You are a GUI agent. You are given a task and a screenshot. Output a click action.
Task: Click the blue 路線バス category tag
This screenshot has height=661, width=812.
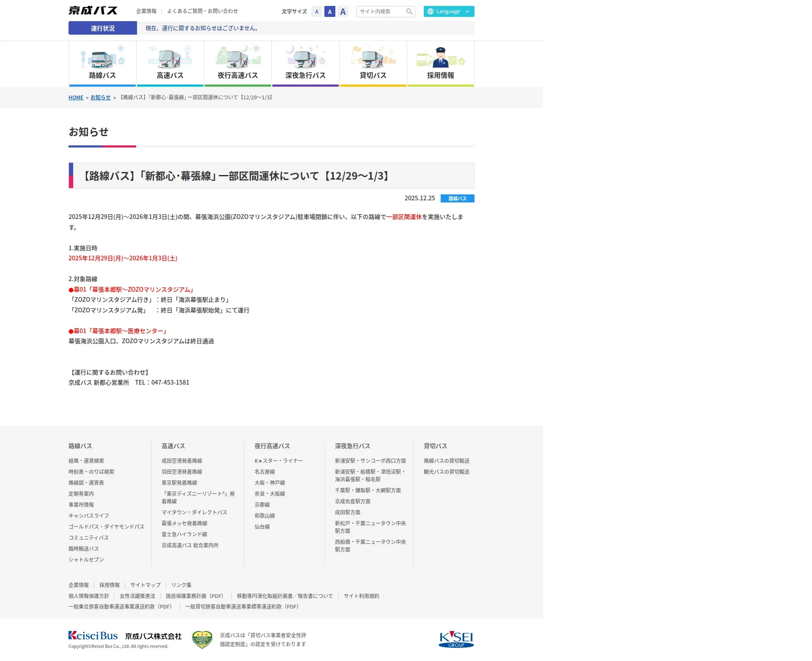coord(457,199)
